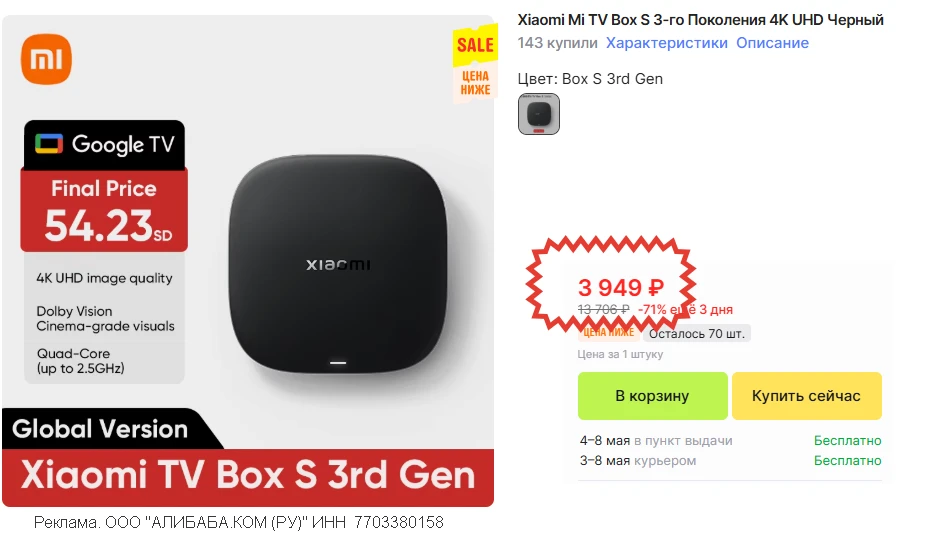Click the Global Version black banner
Image resolution: width=926 pixels, height=538 pixels.
click(x=100, y=429)
